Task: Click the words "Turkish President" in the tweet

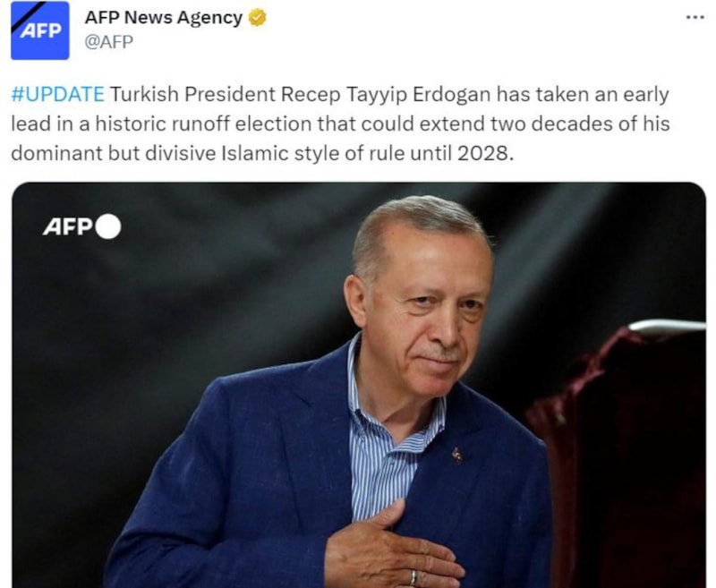Action: tap(185, 95)
